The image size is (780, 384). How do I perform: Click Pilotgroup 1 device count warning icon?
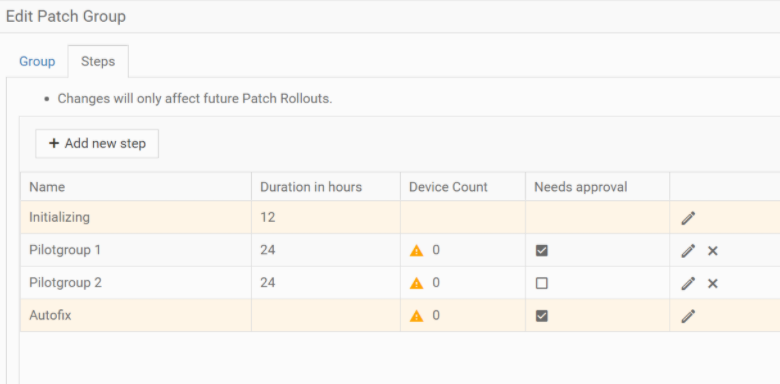[416, 251]
